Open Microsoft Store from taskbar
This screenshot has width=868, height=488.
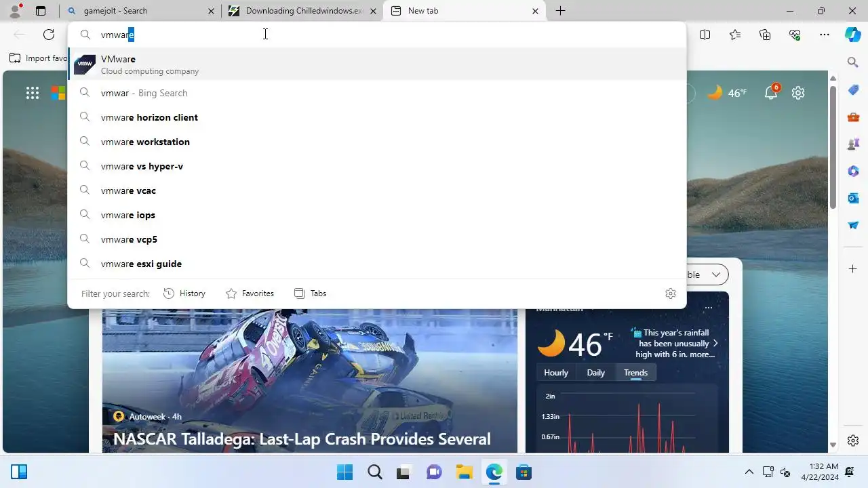coord(524,472)
